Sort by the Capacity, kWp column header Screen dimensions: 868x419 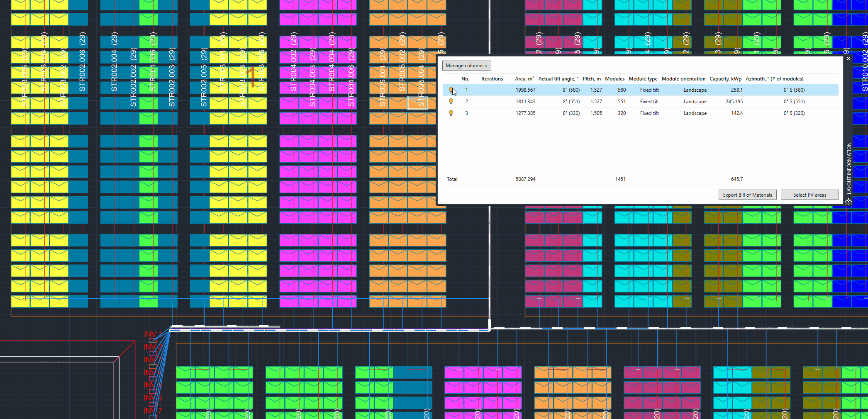coord(725,79)
